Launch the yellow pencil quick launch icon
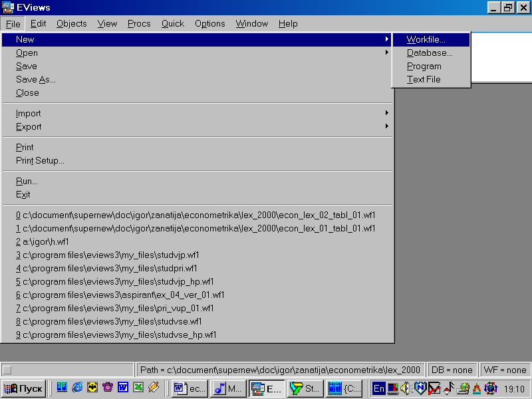This screenshot has width=532, height=399. [x=154, y=387]
